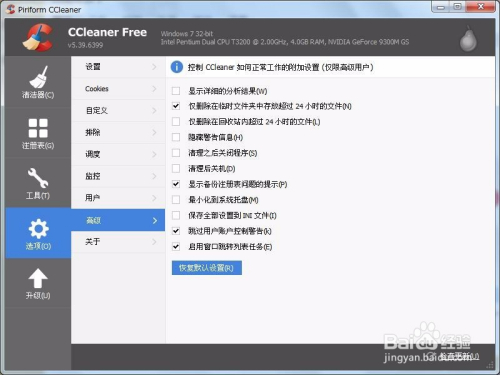Image resolution: width=500 pixels, height=375 pixels.
Task: Expand the 监控 chevron arrow
Action: [x=154, y=176]
